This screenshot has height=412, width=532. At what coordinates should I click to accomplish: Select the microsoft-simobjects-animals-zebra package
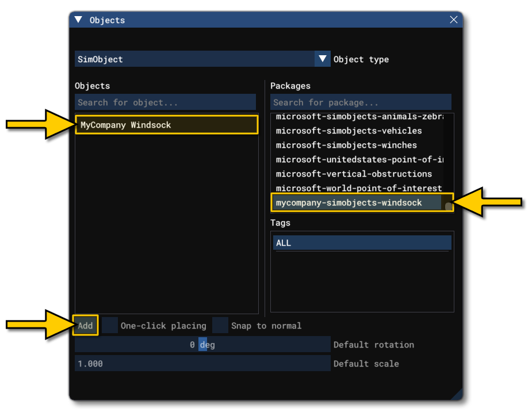pyautogui.click(x=357, y=116)
